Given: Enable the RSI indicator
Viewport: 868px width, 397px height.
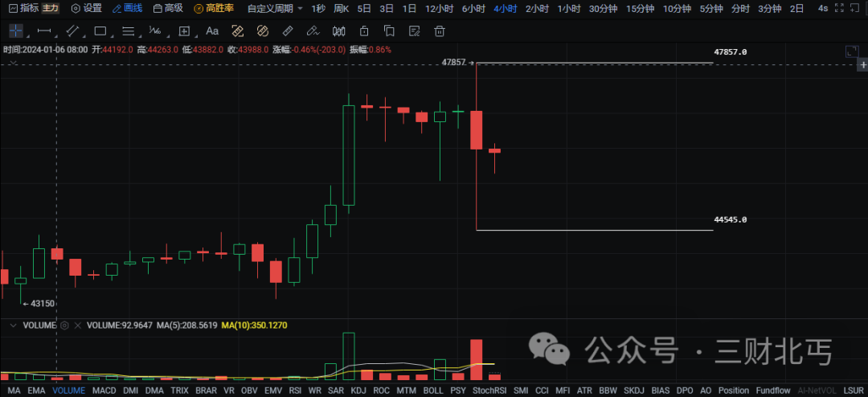Looking at the screenshot, I should click(x=295, y=391).
